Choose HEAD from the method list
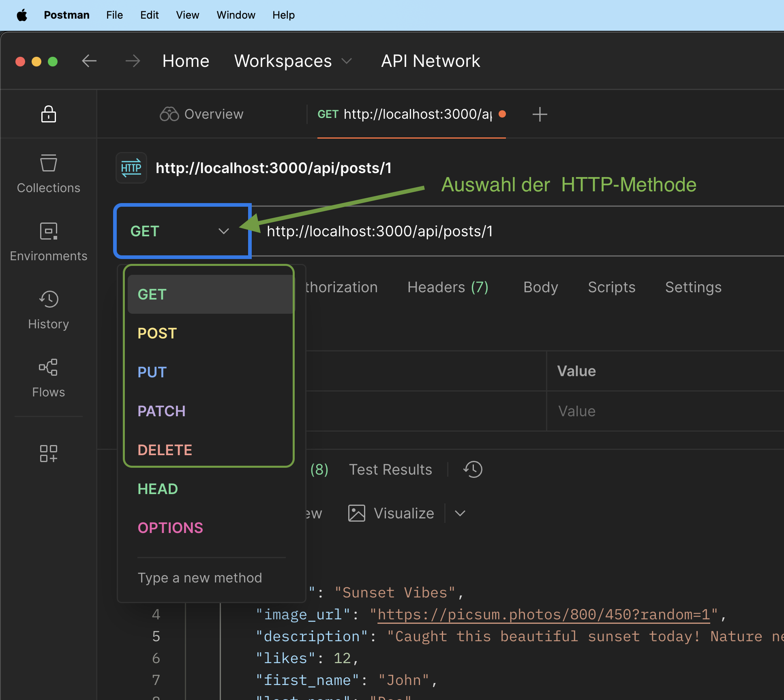The image size is (784, 700). 210,489
